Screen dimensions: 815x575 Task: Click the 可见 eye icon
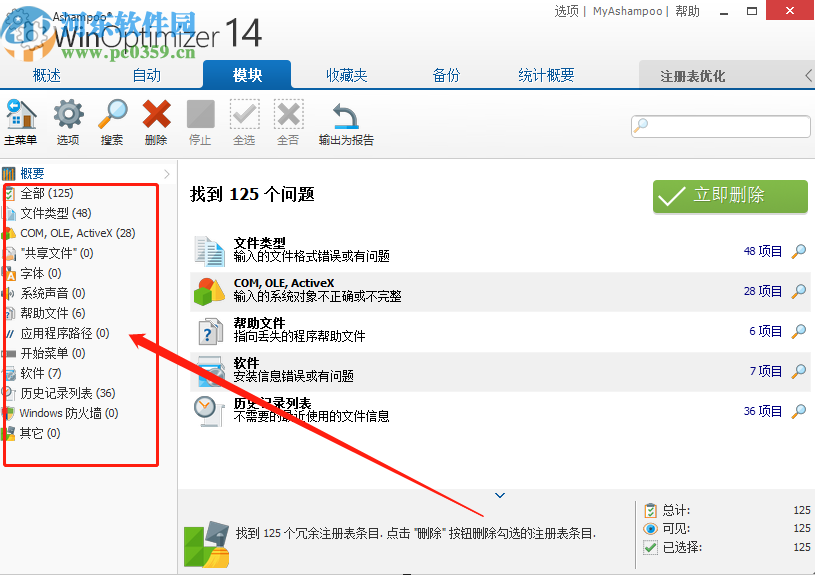pyautogui.click(x=650, y=529)
